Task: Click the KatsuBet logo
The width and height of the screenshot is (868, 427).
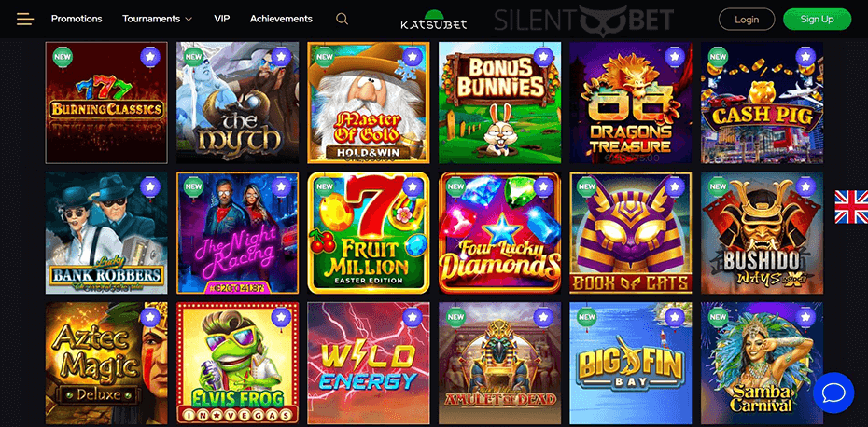Action: tap(434, 20)
